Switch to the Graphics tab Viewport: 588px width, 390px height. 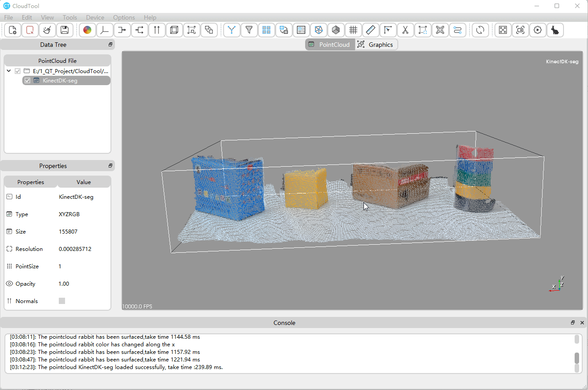[376, 45]
